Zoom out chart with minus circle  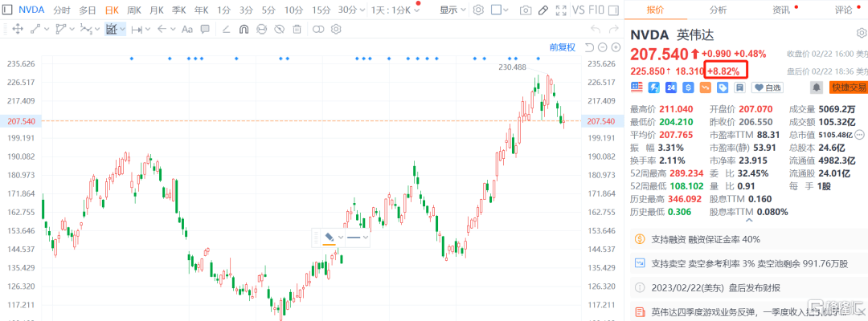click(x=602, y=47)
